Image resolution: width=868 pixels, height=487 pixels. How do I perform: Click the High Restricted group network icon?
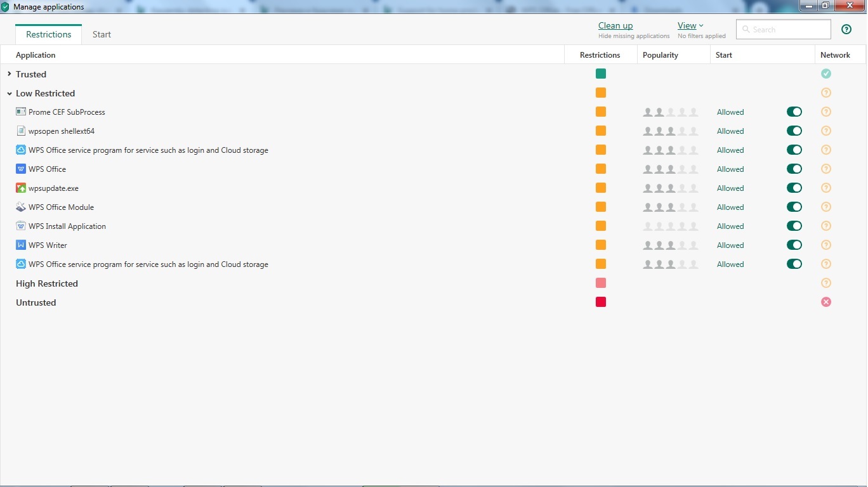(826, 283)
